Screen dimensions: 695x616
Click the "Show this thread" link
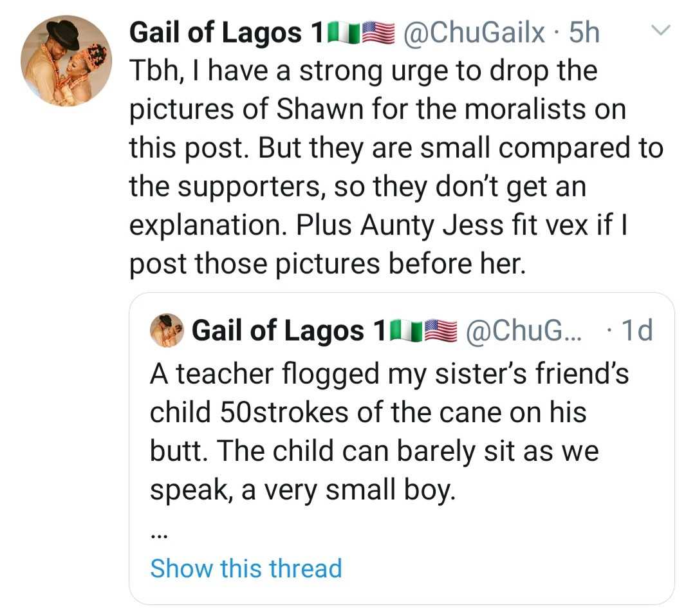[246, 568]
